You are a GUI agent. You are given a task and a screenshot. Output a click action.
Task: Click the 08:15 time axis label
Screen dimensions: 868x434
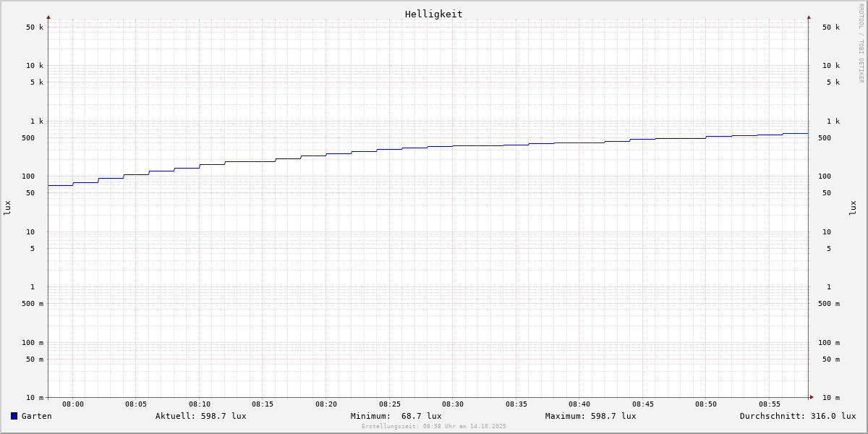(x=263, y=404)
